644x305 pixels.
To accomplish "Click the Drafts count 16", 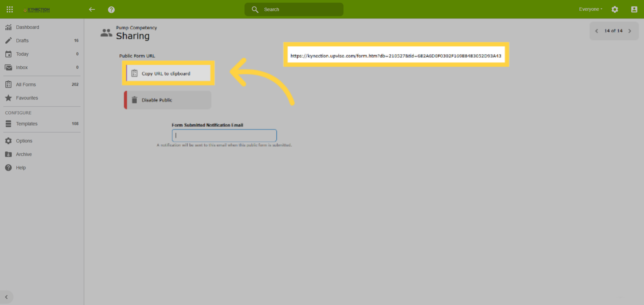I will point(76,40).
